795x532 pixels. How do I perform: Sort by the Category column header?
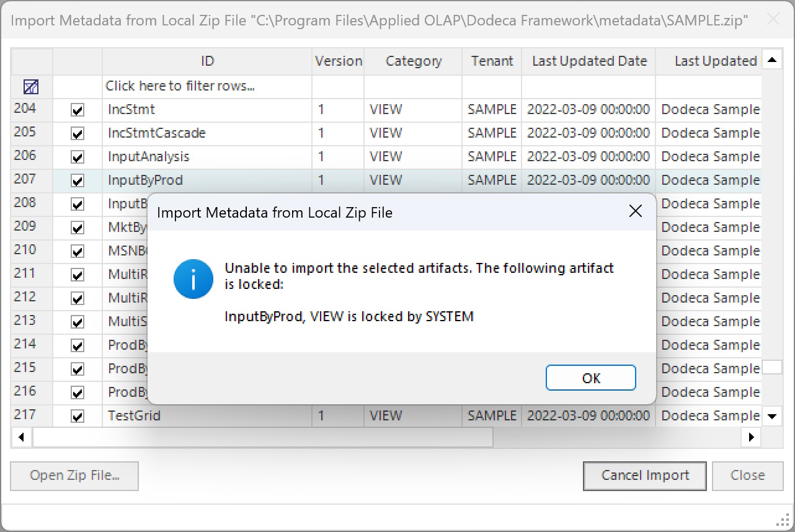[413, 61]
